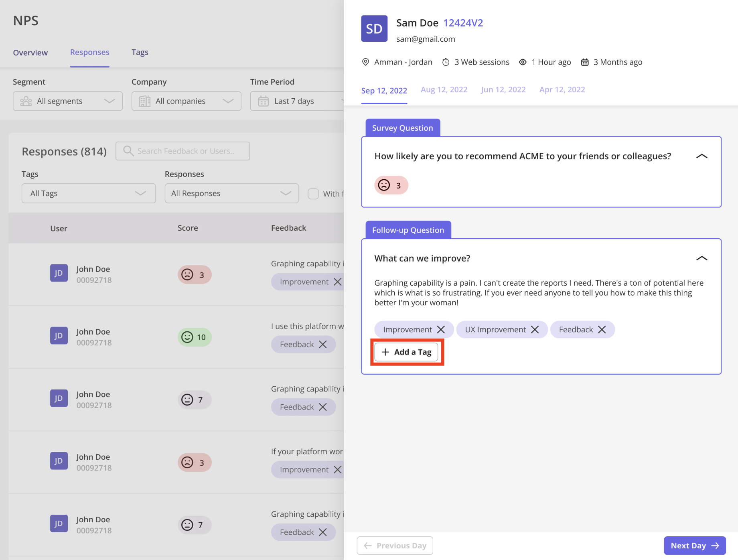
Task: Remove the UX Improvement tag
Action: tap(535, 329)
